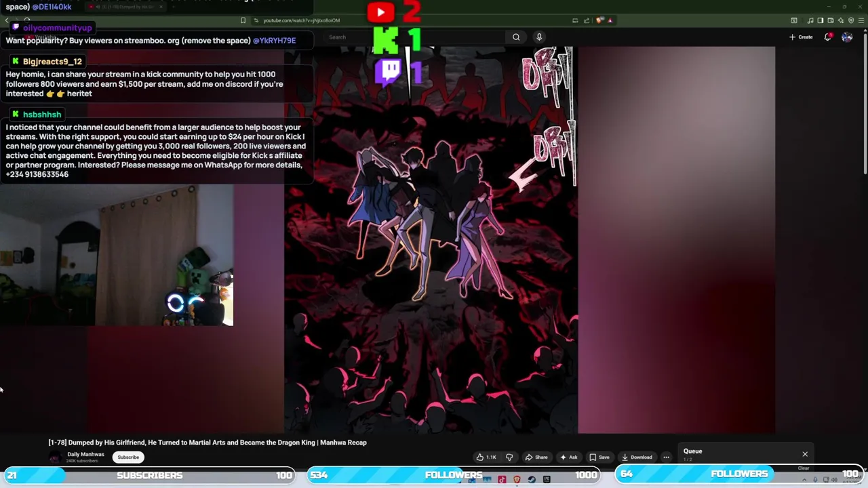The image size is (868, 488).
Task: Toggle the browser sidebar panel icon
Action: coord(821,20)
